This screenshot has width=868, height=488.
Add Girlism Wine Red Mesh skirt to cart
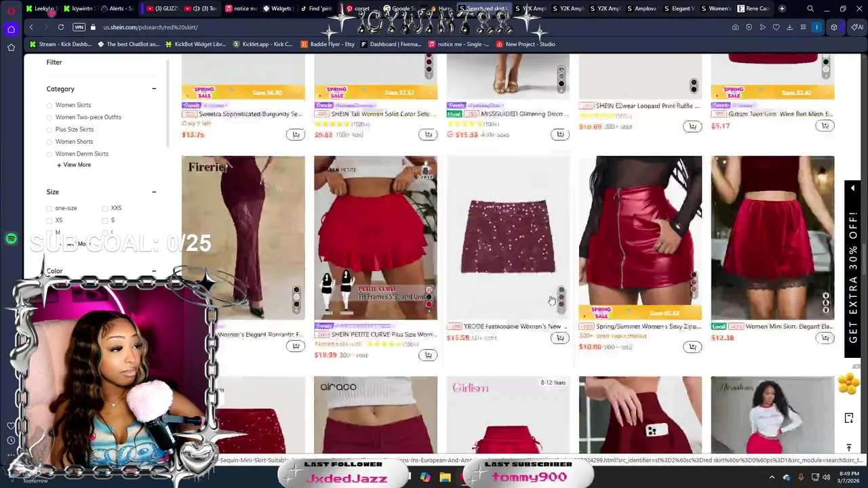tap(825, 125)
